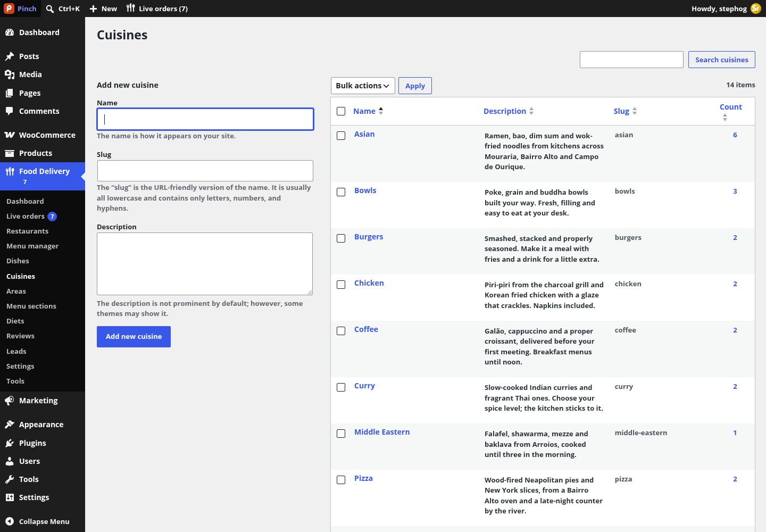Check the Burgers cuisine checkbox
This screenshot has height=532, width=766.
click(341, 238)
